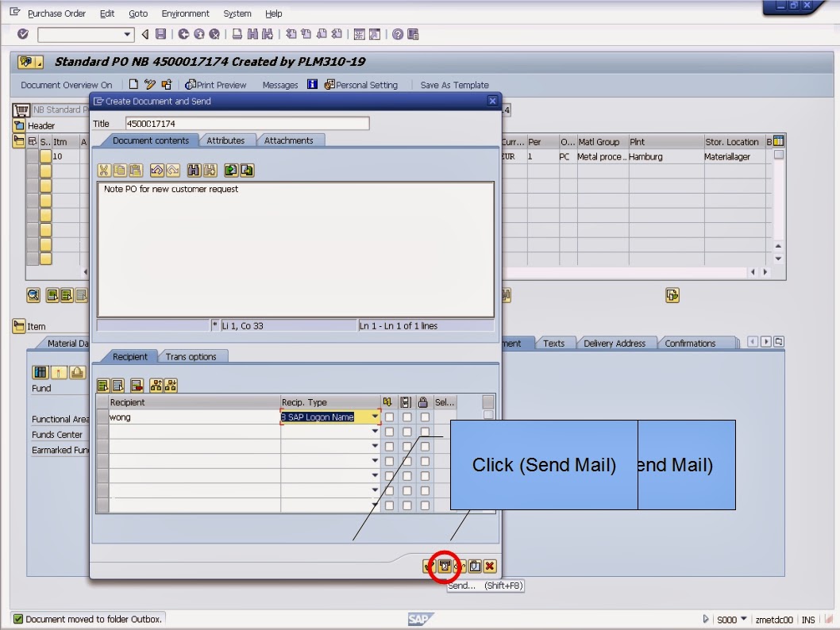Image resolution: width=840 pixels, height=630 pixels.
Task: Click the Display/Change pencil icon
Action: click(150, 84)
